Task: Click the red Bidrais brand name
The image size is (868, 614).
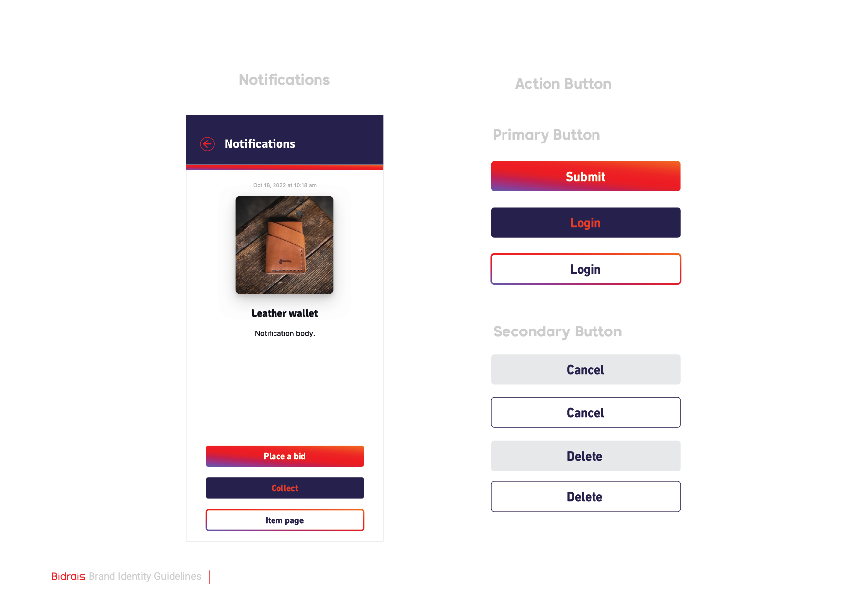Action: 68,577
